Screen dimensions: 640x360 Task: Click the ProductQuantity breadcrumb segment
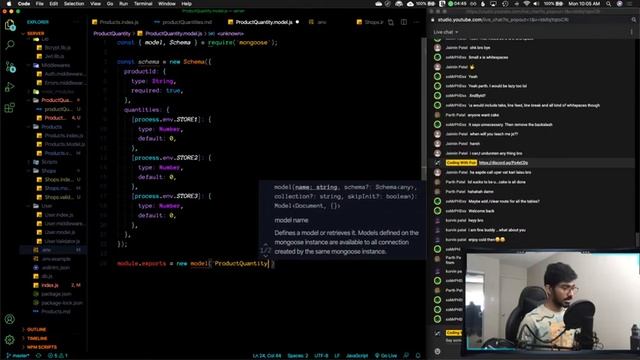click(x=111, y=33)
